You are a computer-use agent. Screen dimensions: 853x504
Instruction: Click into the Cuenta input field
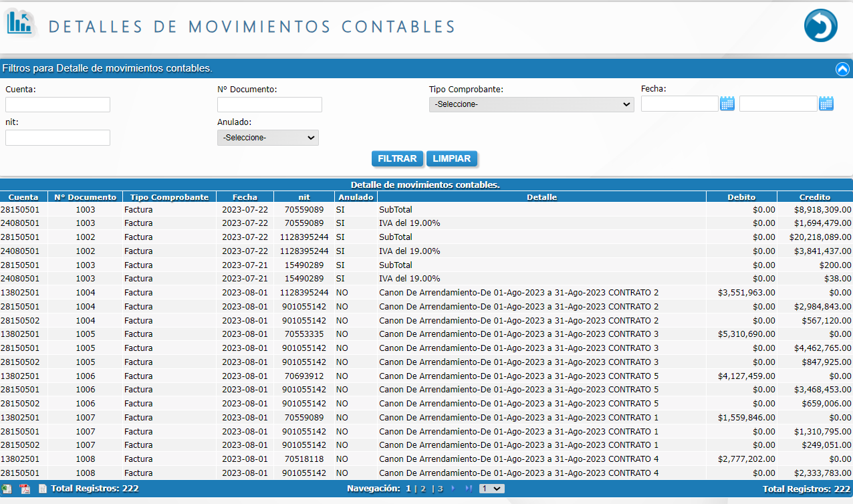pos(57,104)
